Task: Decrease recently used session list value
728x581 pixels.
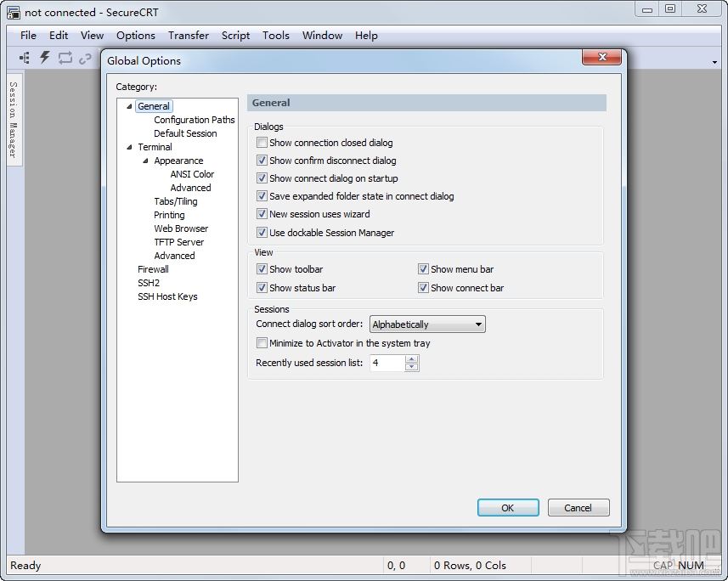Action: pyautogui.click(x=411, y=367)
